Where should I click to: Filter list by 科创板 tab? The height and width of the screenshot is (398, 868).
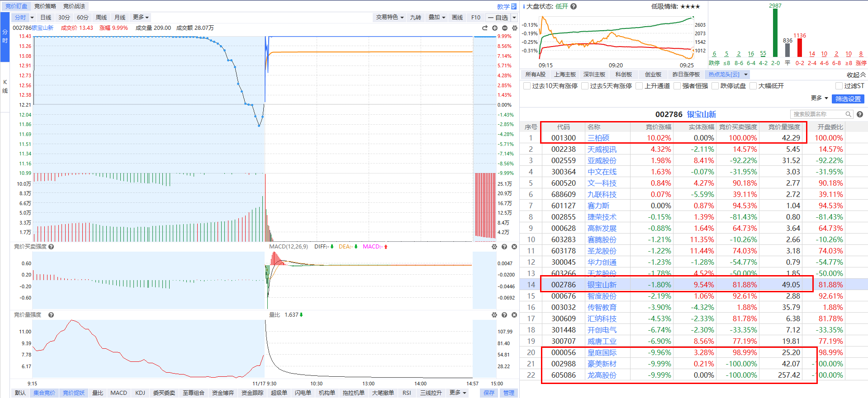(624, 75)
